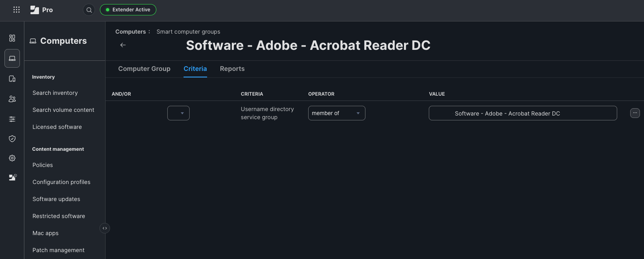Click the Extender Active status badge

click(128, 10)
